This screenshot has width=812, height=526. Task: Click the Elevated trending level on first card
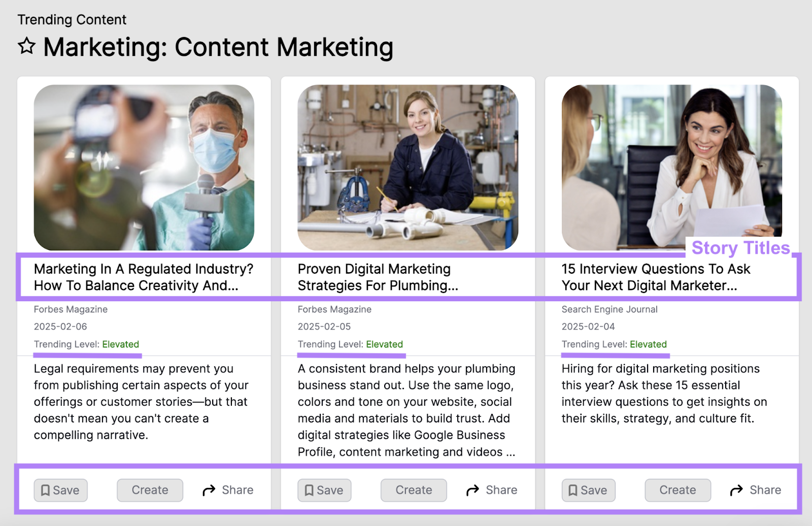pyautogui.click(x=121, y=344)
